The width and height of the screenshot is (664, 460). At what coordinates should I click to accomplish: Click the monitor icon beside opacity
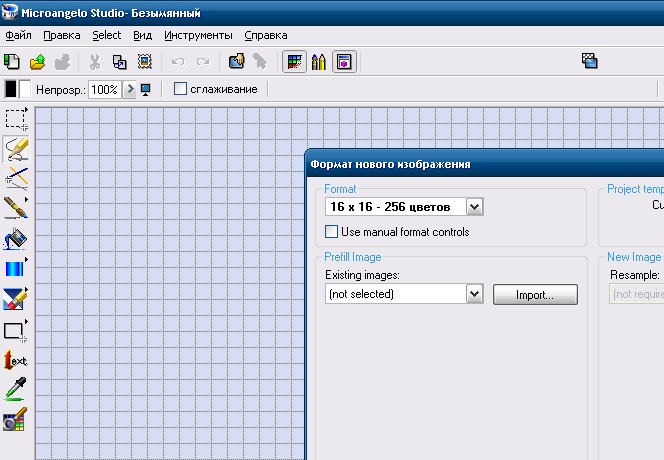click(x=146, y=90)
